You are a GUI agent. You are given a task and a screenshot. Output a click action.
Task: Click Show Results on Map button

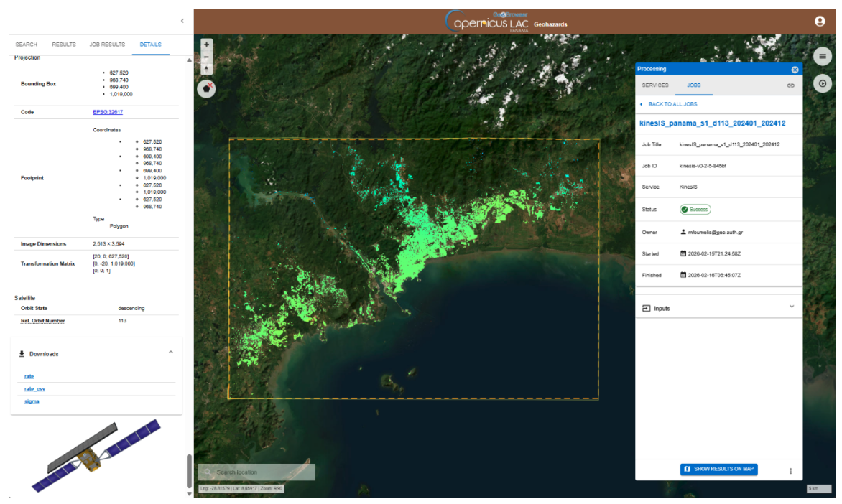718,469
